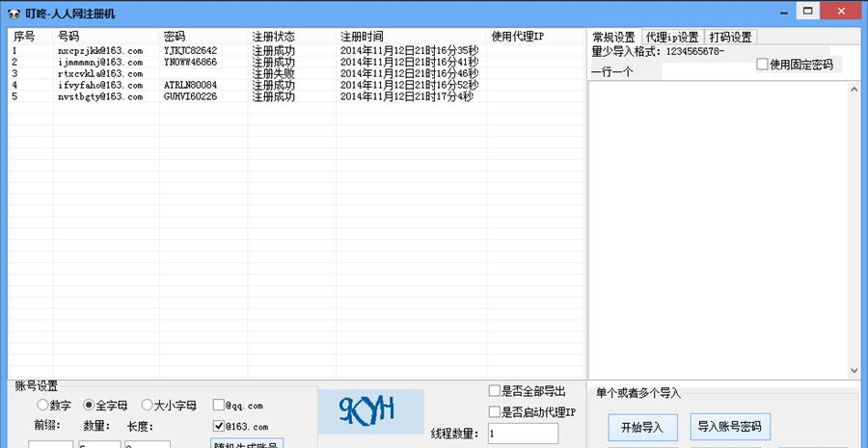The image size is (868, 448).
Task: Click the 线程数量 input field
Action: click(x=529, y=435)
